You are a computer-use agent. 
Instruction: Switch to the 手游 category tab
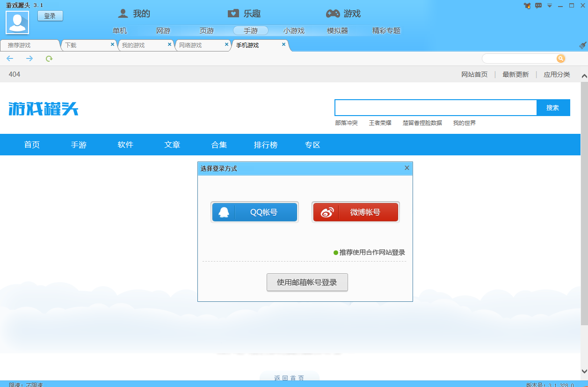(x=249, y=30)
